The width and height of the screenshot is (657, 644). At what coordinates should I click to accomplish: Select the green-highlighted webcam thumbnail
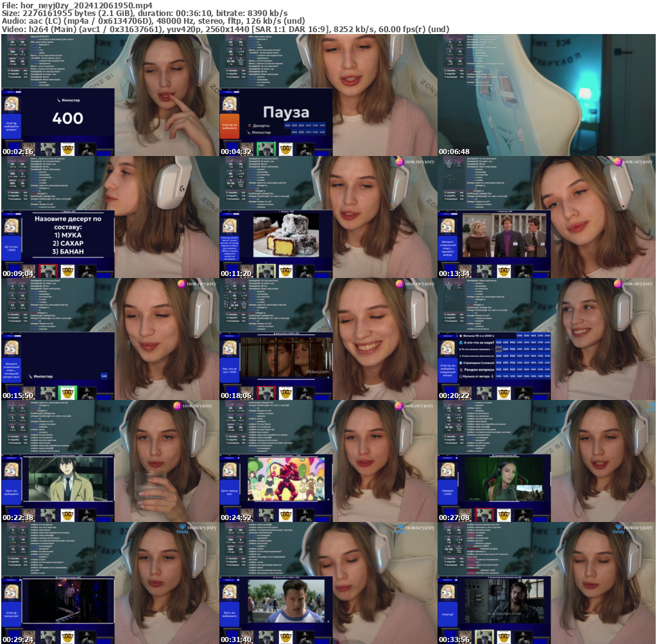266,149
